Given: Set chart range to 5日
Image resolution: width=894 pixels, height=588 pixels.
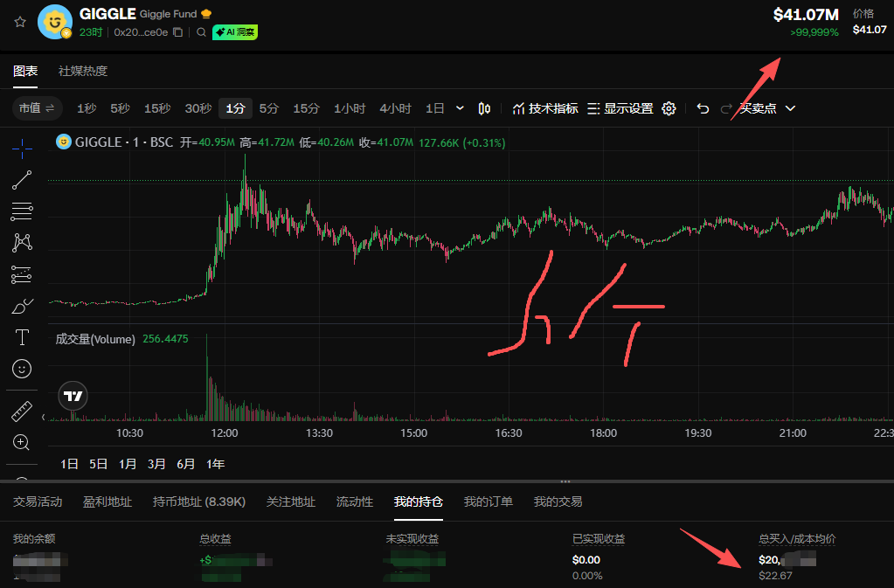Looking at the screenshot, I should click(x=98, y=464).
